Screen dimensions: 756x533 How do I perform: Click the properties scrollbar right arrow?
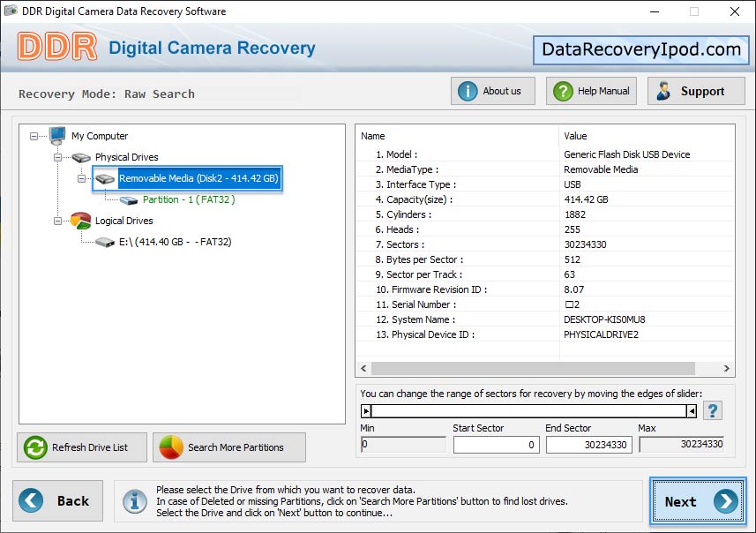[727, 369]
